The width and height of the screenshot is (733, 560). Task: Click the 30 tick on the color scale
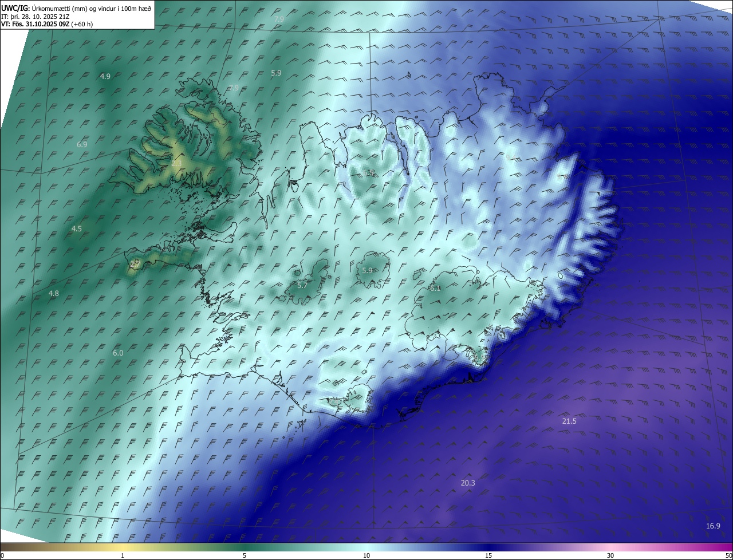coord(610,556)
